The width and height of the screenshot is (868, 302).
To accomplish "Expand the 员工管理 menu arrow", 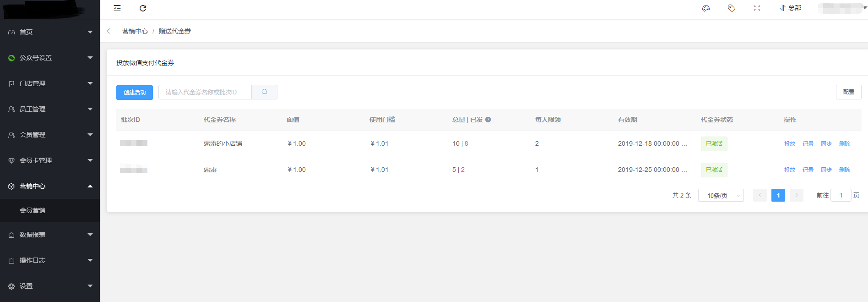I will point(90,109).
